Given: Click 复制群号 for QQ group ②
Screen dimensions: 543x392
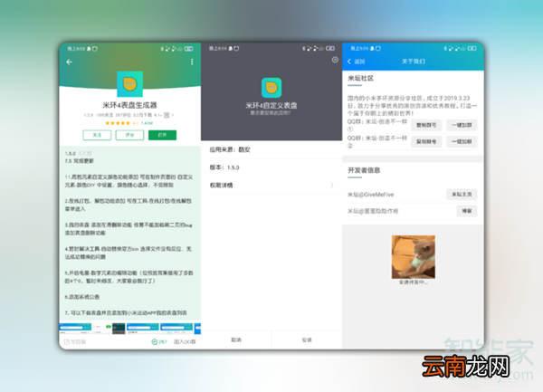Looking at the screenshot, I should tap(426, 141).
